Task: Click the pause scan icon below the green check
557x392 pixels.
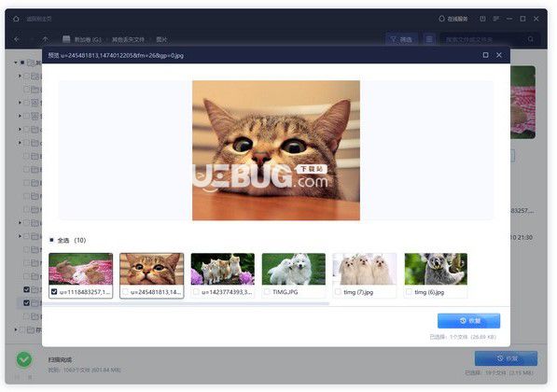Action: click(18, 376)
